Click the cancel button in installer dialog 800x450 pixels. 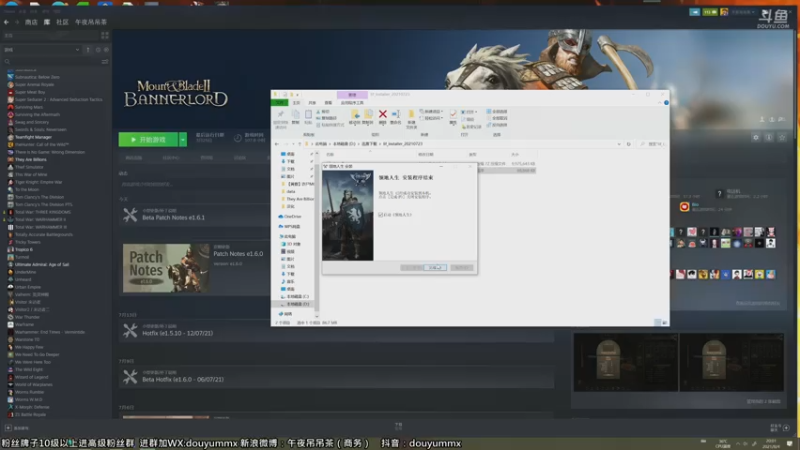click(462, 267)
